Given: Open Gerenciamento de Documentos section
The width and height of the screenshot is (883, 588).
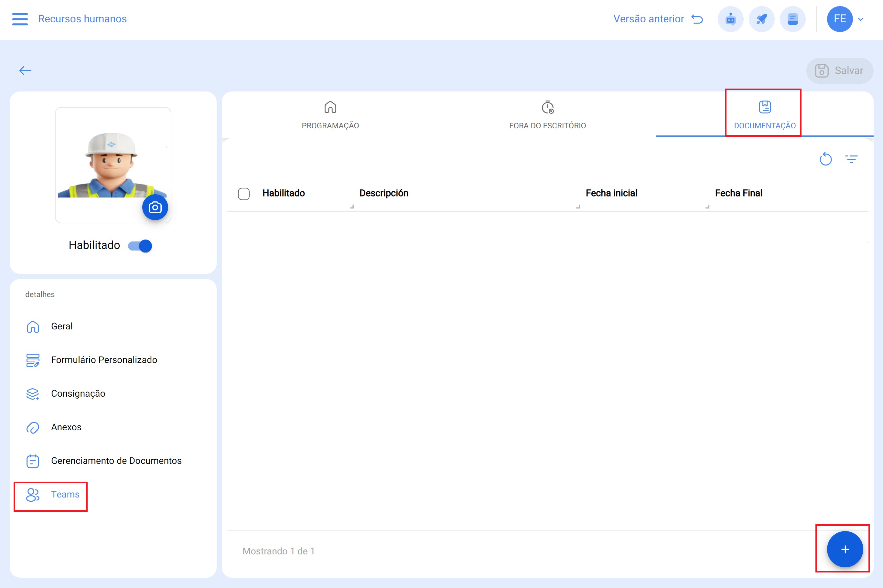Looking at the screenshot, I should click(116, 461).
